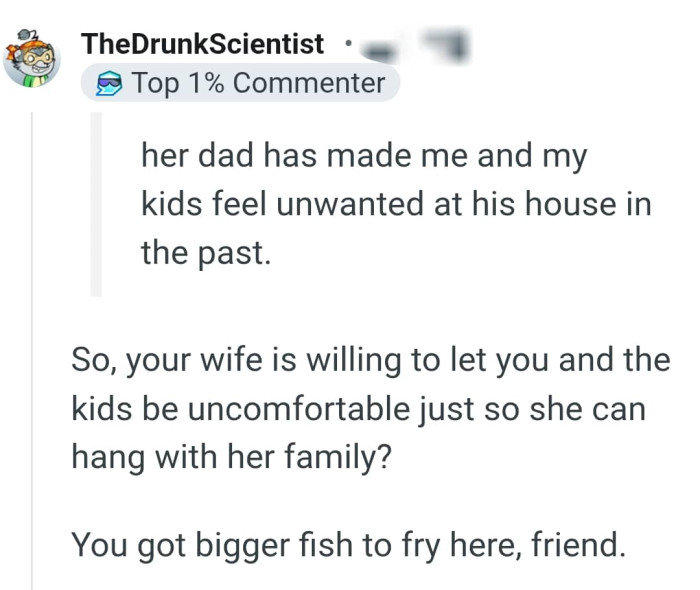Click the quoted text "the past."

206,253
